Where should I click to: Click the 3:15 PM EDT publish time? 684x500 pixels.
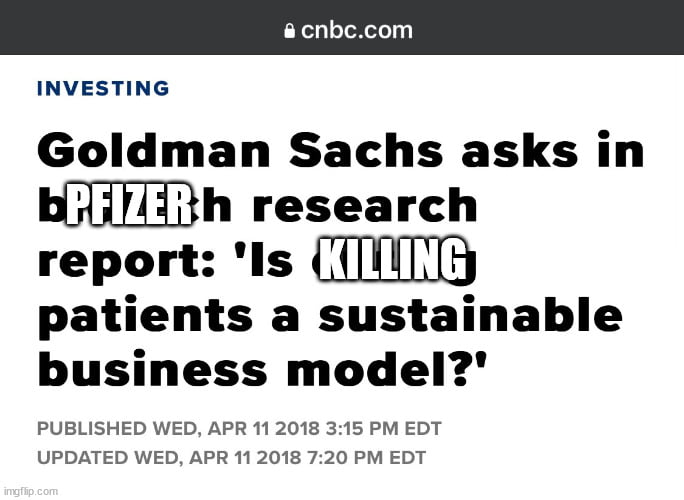383,428
